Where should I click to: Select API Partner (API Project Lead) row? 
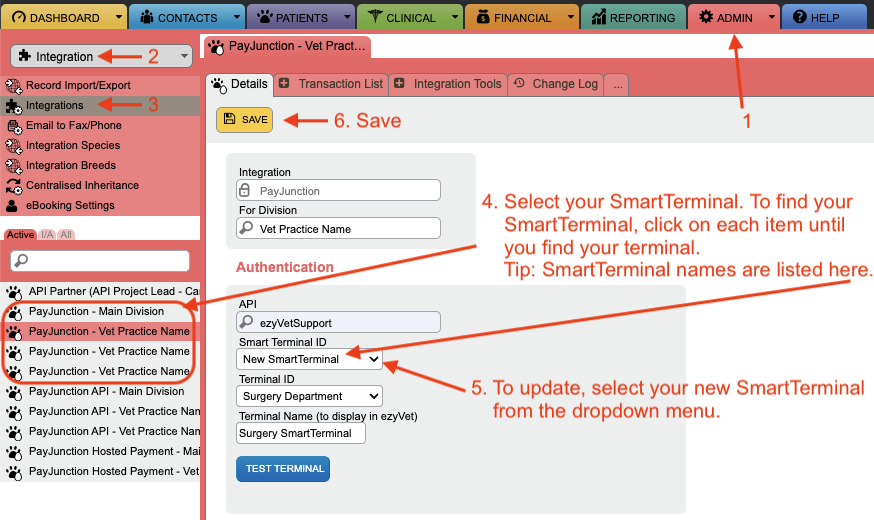click(x=100, y=291)
